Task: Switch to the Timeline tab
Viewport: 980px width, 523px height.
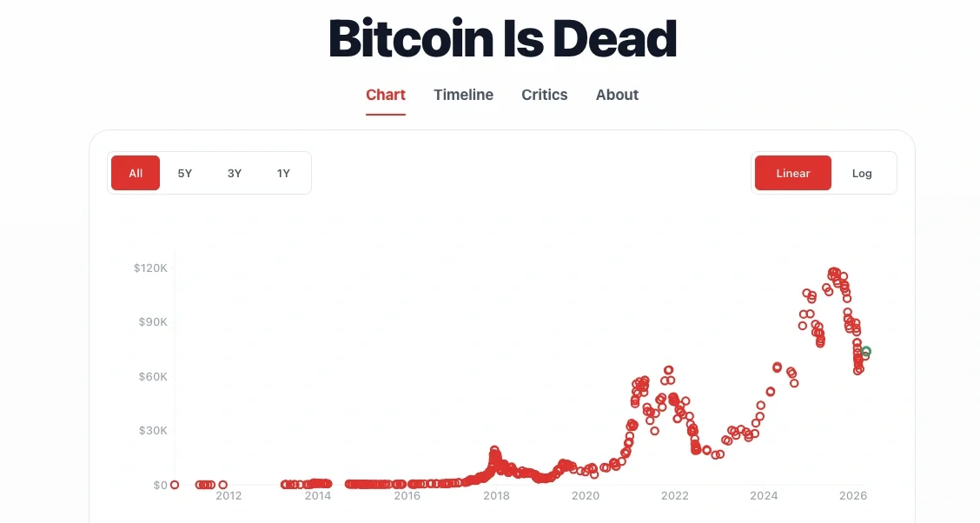Action: coord(463,95)
